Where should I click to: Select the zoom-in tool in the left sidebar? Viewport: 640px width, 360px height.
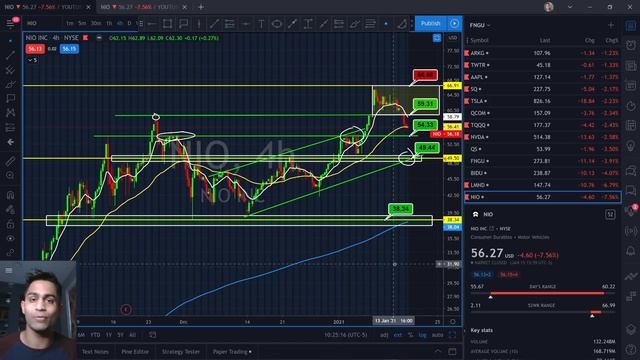[x=10, y=176]
